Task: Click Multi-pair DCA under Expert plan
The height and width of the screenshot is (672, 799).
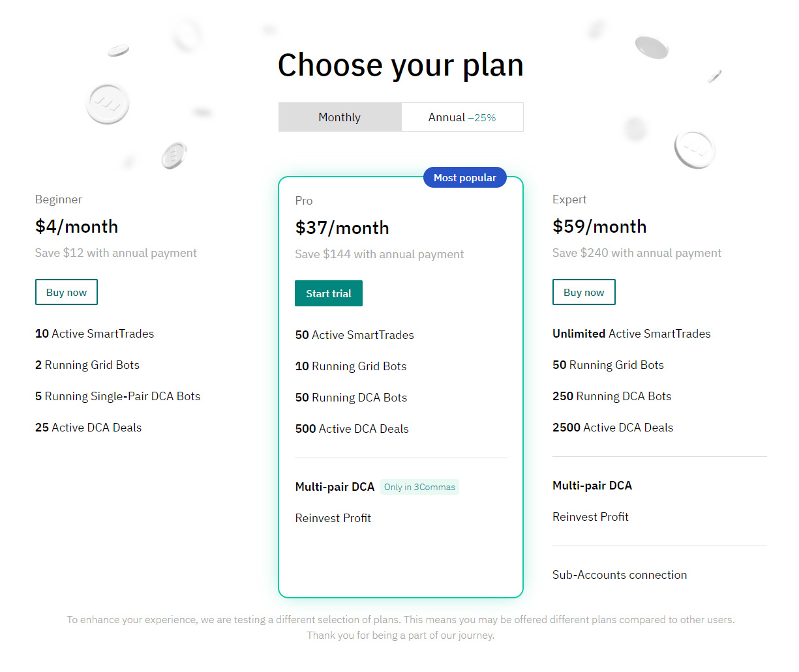Action: [x=592, y=486]
